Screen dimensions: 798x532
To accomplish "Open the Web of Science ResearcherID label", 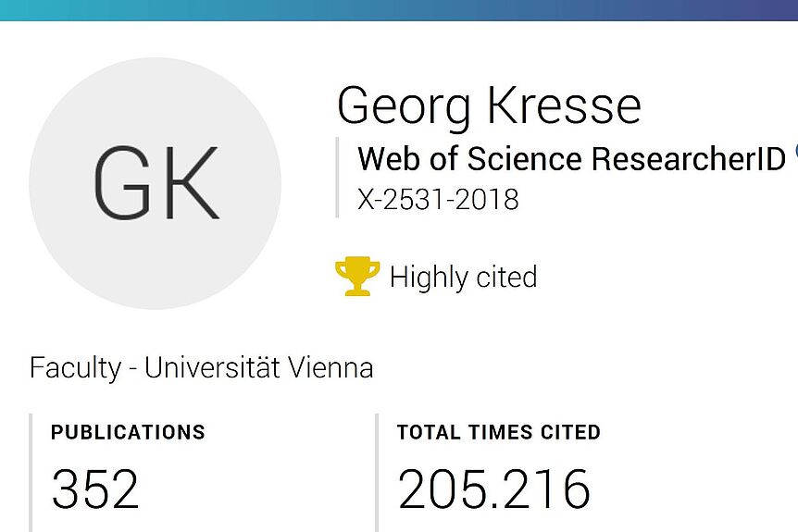I will click(x=572, y=159).
